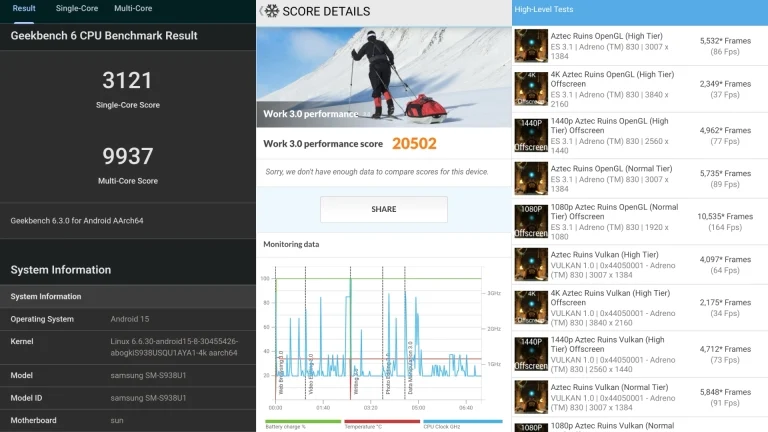Tap the Aztec Ruins Vulkan Normal Tier icon
Image resolution: width=768 pixels, height=432 pixels.
point(530,397)
